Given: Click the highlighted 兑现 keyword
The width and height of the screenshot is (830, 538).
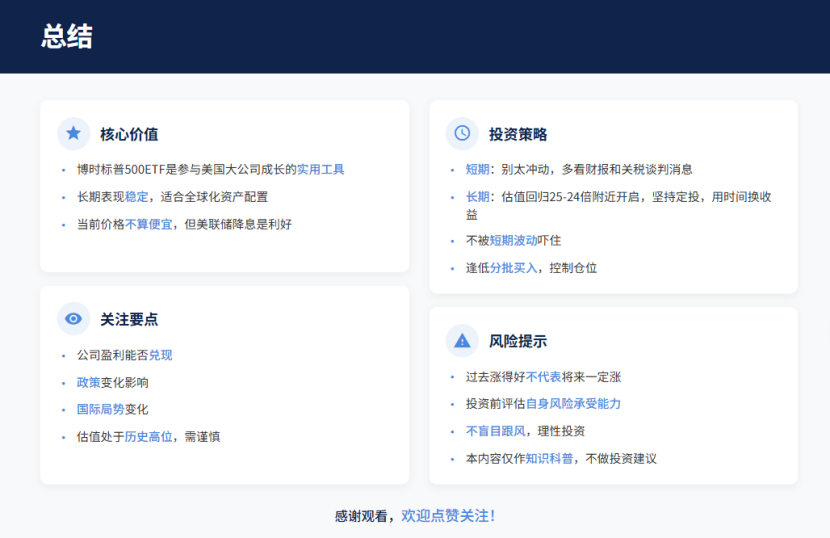Looking at the screenshot, I should click(161, 355).
